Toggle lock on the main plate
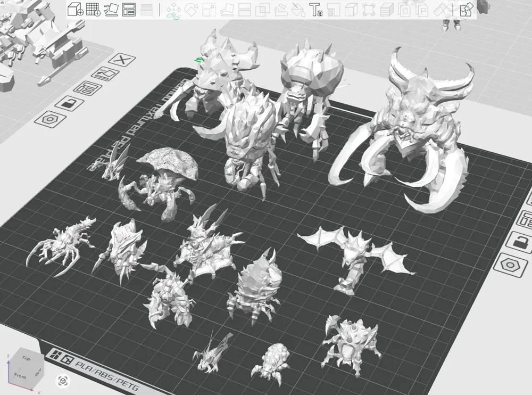 tap(70, 103)
